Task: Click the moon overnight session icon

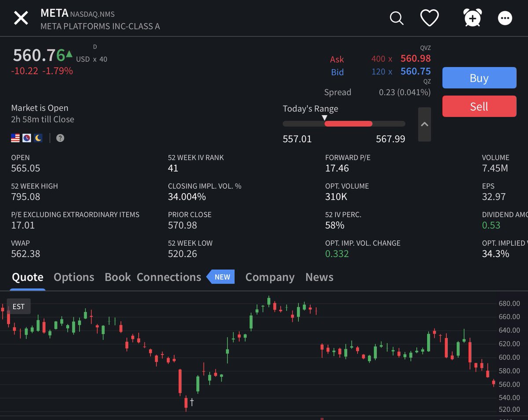Action: click(x=38, y=138)
